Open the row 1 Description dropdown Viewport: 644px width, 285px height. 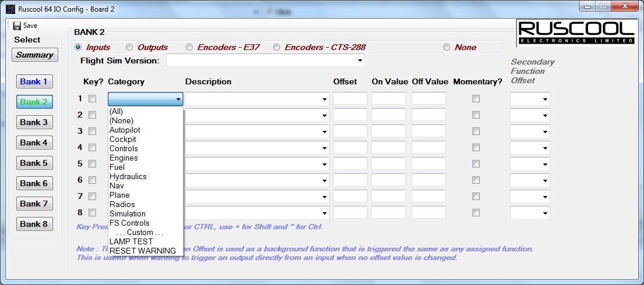click(324, 99)
